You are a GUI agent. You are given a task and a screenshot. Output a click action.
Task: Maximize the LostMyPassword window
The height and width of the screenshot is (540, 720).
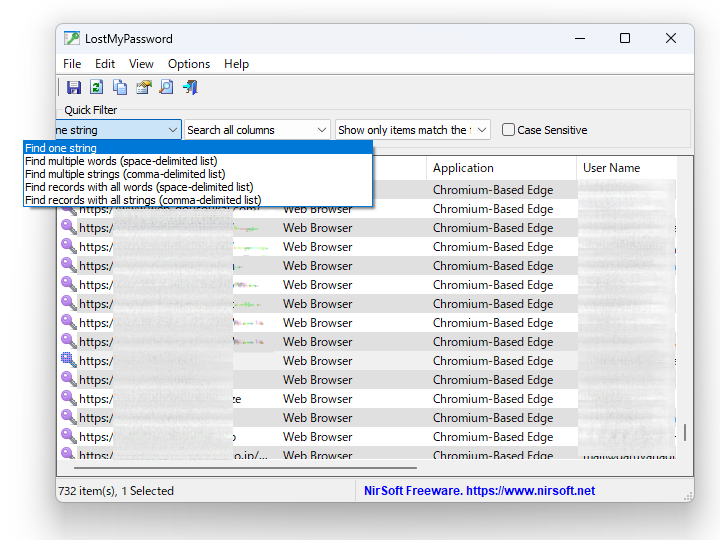[x=625, y=39]
